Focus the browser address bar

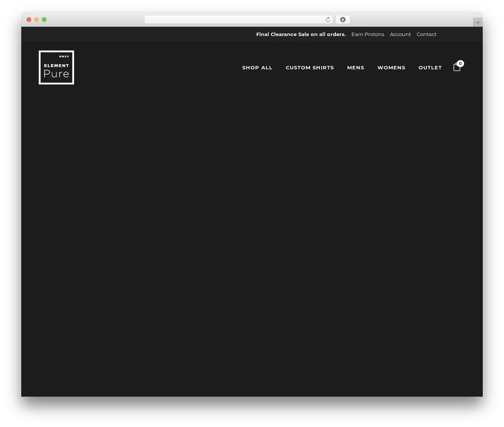[238, 20]
